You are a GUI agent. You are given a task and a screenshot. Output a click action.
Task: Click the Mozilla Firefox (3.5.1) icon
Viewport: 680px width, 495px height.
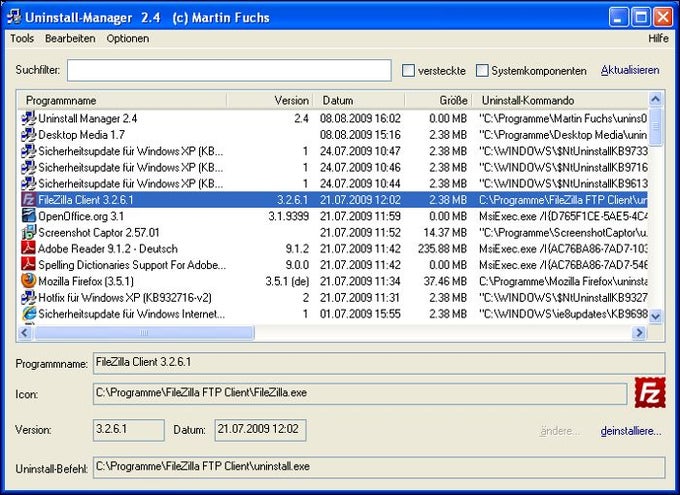point(29,281)
